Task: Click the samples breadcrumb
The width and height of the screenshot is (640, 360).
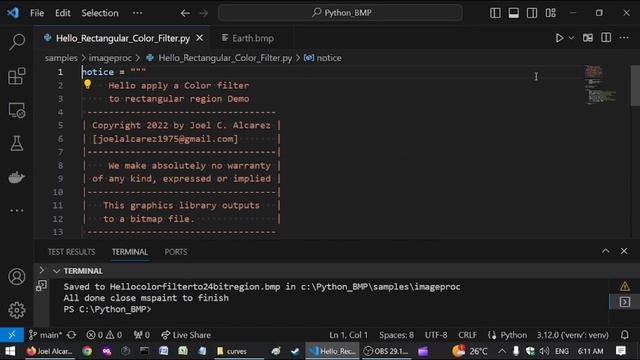Action: tap(61, 58)
